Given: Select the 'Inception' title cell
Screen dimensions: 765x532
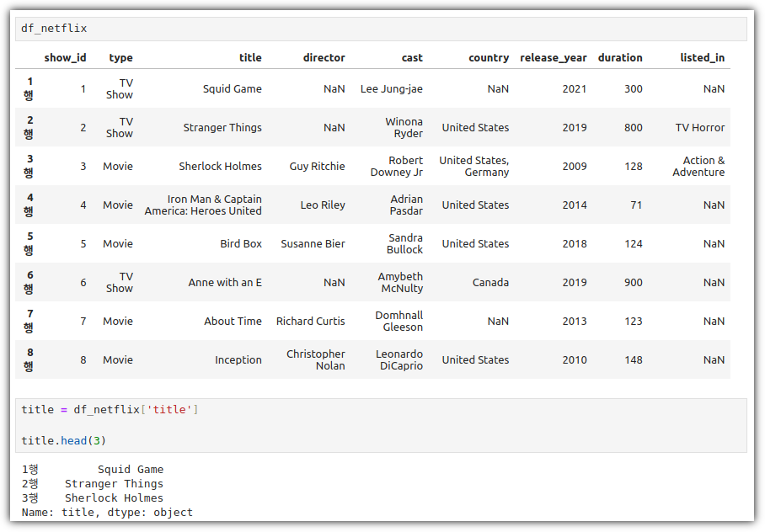Looking at the screenshot, I should tap(238, 360).
